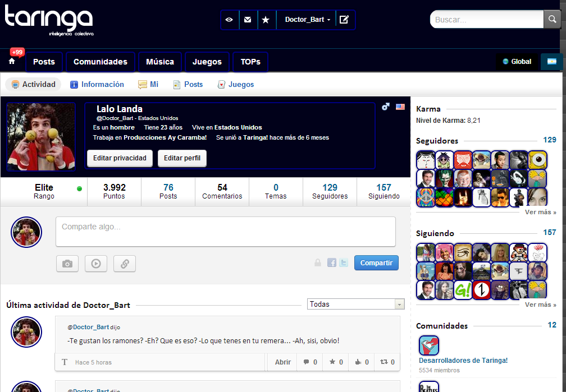Open the Joker follower avatar
Viewport: 566px width, 392px height.
pyautogui.click(x=444, y=179)
